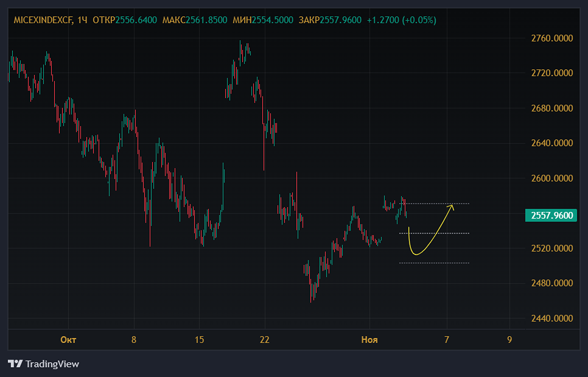Click the 2440.0000 price axis label
This screenshot has width=588, height=377.
(552, 319)
